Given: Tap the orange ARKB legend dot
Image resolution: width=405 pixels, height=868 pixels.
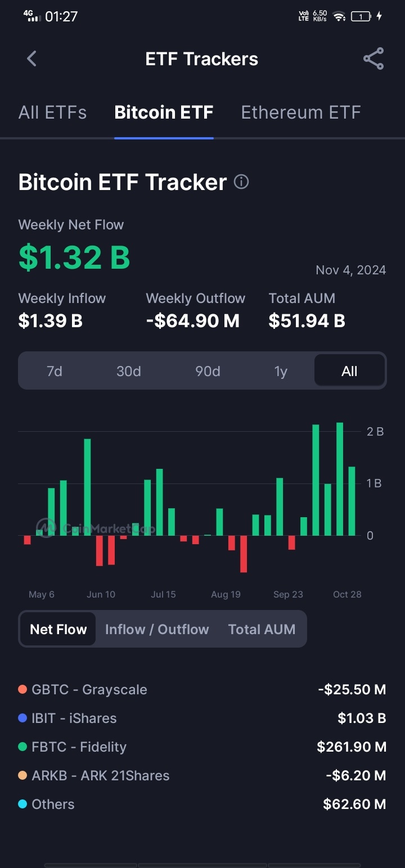Looking at the screenshot, I should click(22, 775).
